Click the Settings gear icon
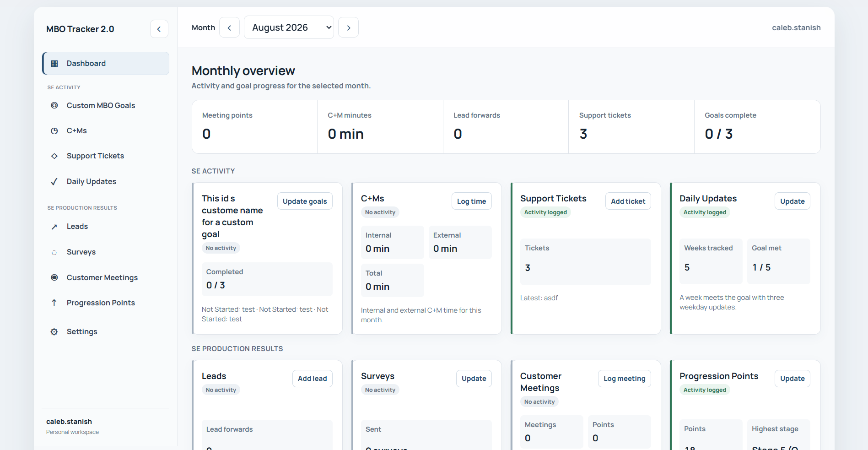 point(54,332)
